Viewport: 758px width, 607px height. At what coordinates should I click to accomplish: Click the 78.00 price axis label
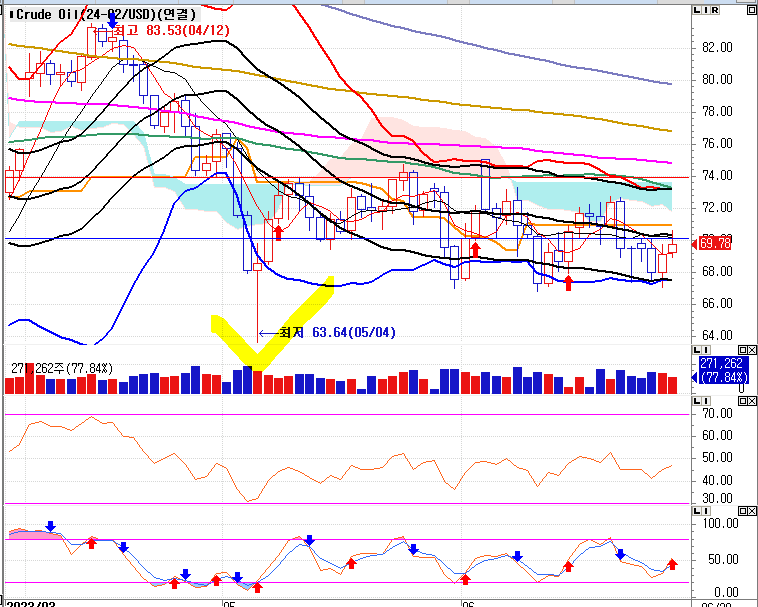[717, 111]
